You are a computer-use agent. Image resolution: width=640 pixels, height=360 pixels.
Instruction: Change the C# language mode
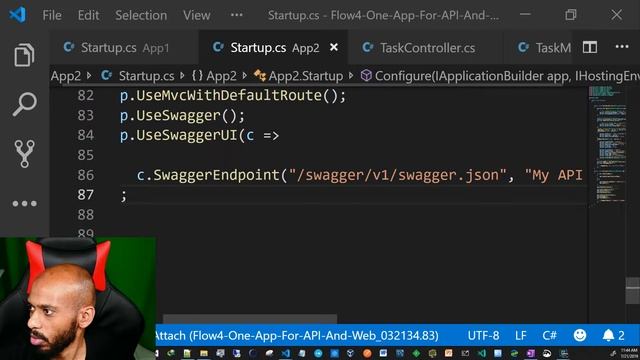tap(549, 336)
